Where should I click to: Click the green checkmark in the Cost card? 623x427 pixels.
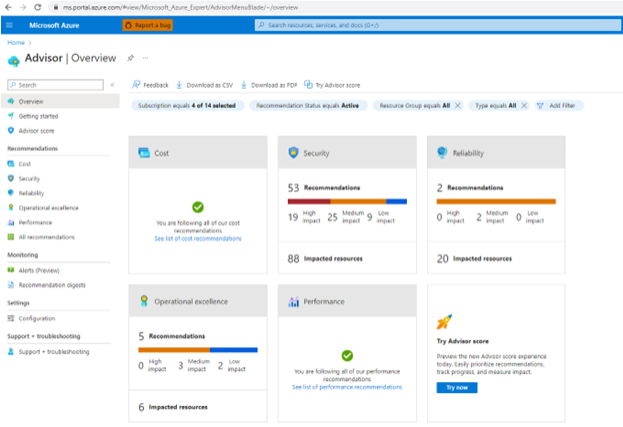point(198,207)
